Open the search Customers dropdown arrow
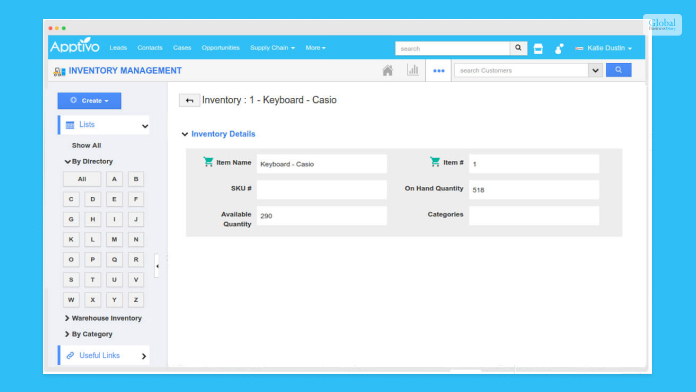 595,70
